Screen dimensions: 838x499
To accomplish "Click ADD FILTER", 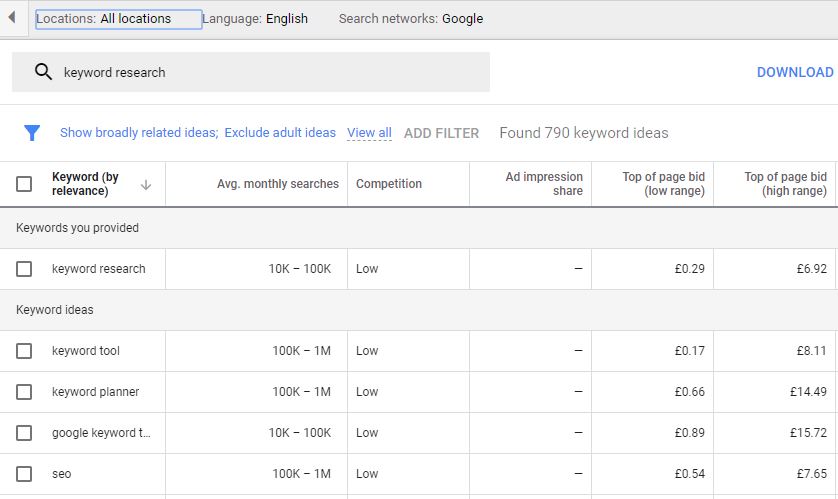I will [441, 133].
